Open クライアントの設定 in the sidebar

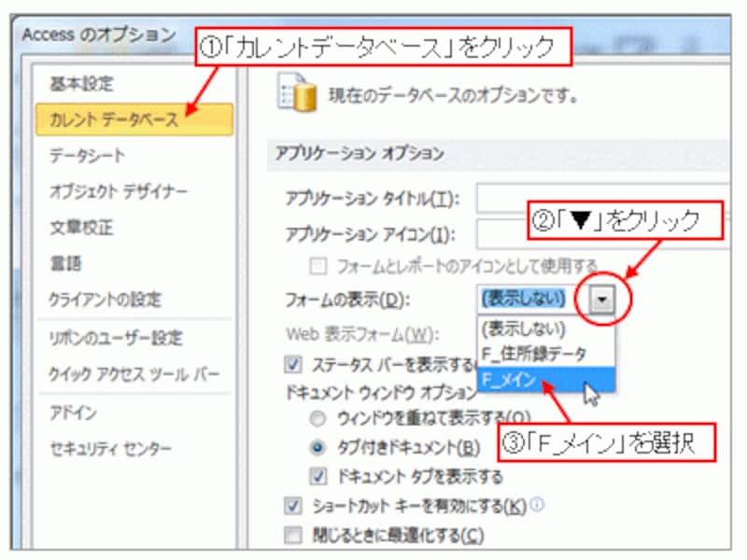click(x=106, y=300)
